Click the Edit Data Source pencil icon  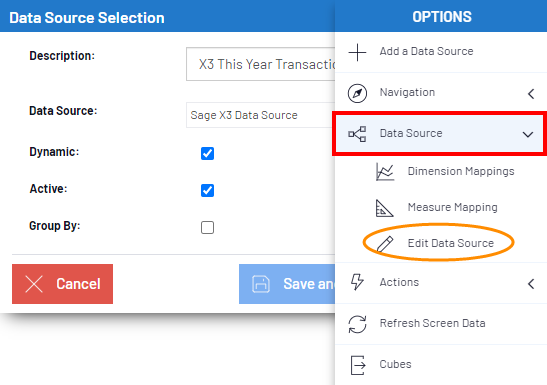coord(385,244)
